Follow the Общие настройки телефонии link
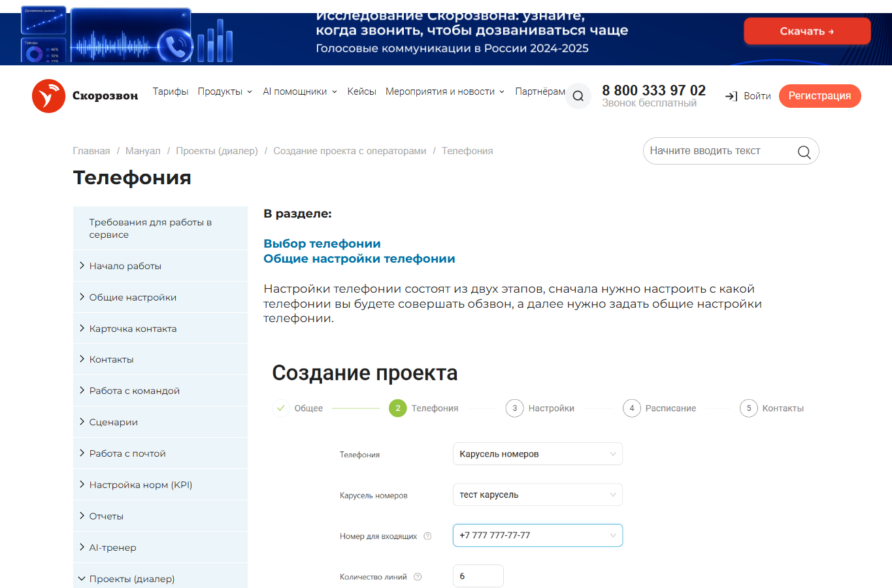 (359, 259)
